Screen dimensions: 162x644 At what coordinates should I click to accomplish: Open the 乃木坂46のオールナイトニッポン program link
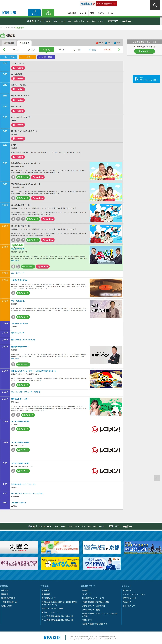23,484
